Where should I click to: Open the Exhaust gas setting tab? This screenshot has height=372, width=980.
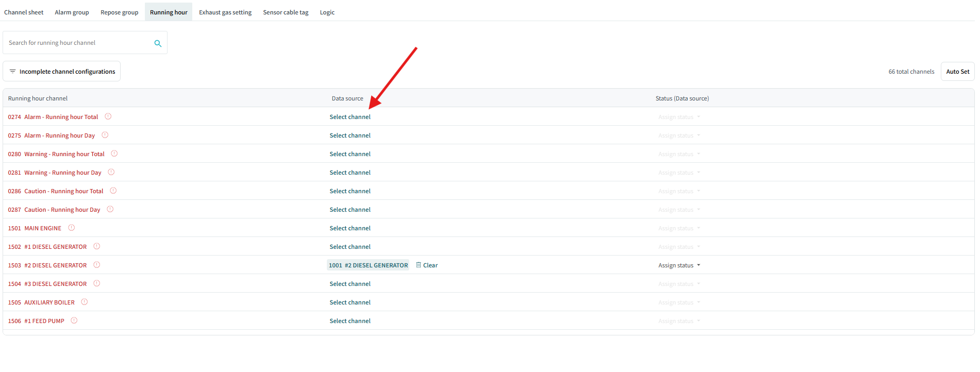225,12
